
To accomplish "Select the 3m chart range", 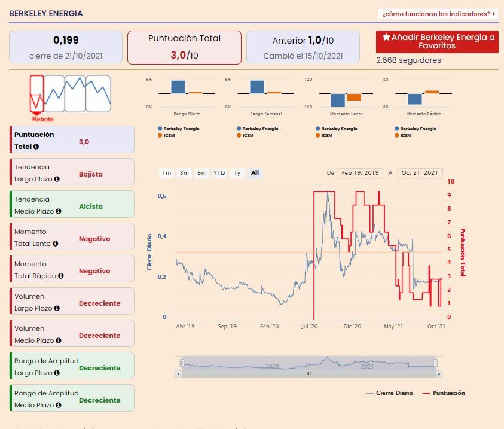I will 184,173.
